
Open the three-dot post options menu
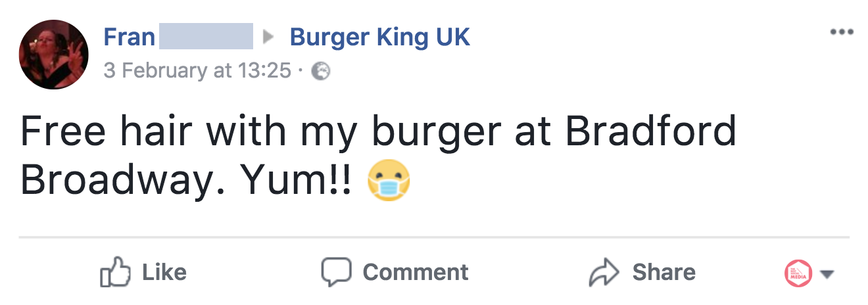841,32
